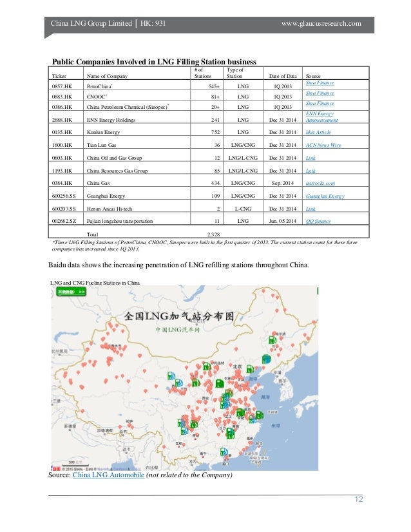Click the caption LNG and CNG Fueling Stations in China
The height and width of the screenshot is (532, 411).
pos(95,283)
